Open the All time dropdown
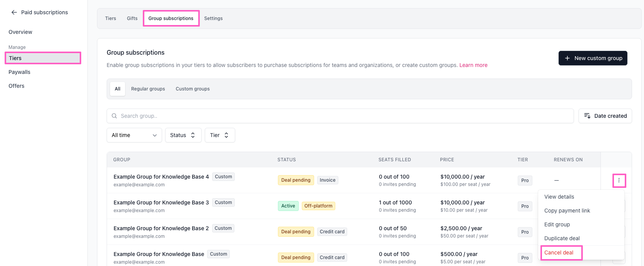Viewport: 644px width, 266px height. (x=134, y=135)
